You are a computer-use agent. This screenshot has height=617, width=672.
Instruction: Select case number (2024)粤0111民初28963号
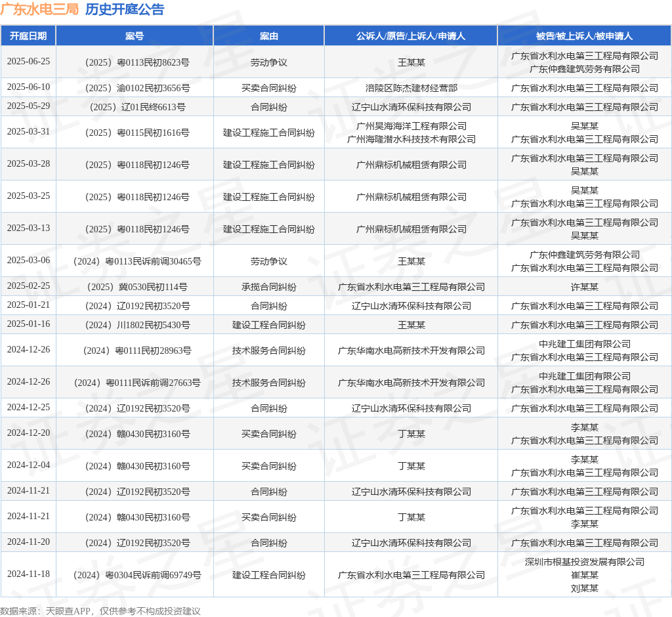click(x=137, y=351)
